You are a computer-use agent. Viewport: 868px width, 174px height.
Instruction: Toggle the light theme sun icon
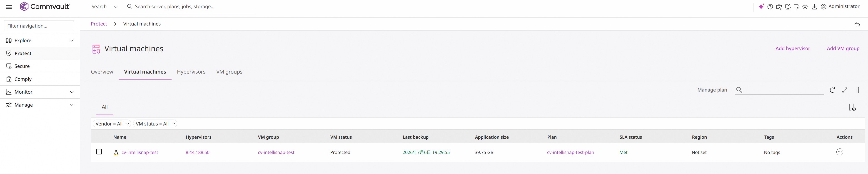tap(805, 7)
